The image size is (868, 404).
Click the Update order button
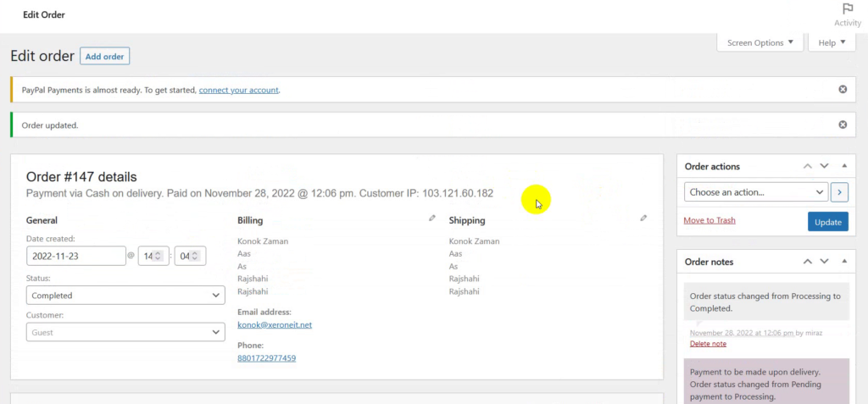[827, 222]
